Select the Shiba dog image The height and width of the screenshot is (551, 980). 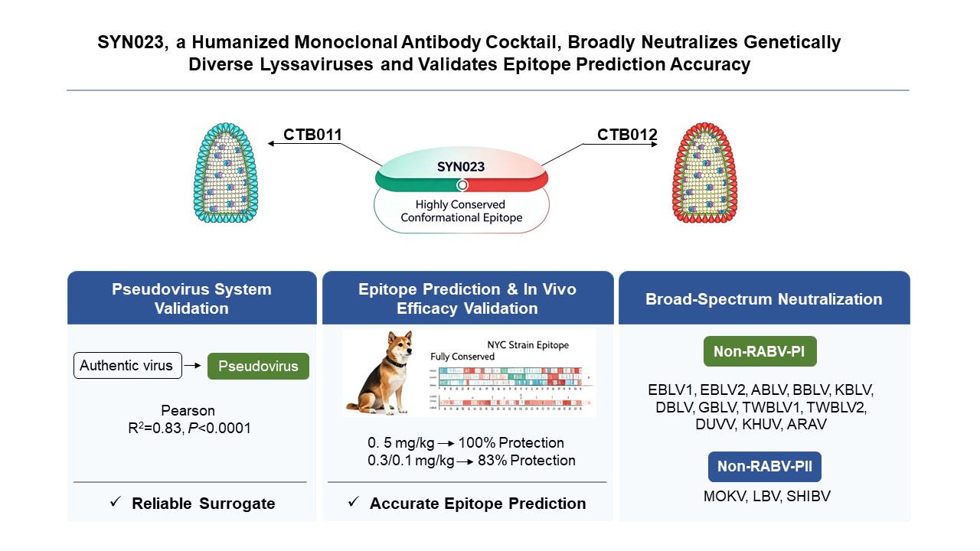[383, 374]
